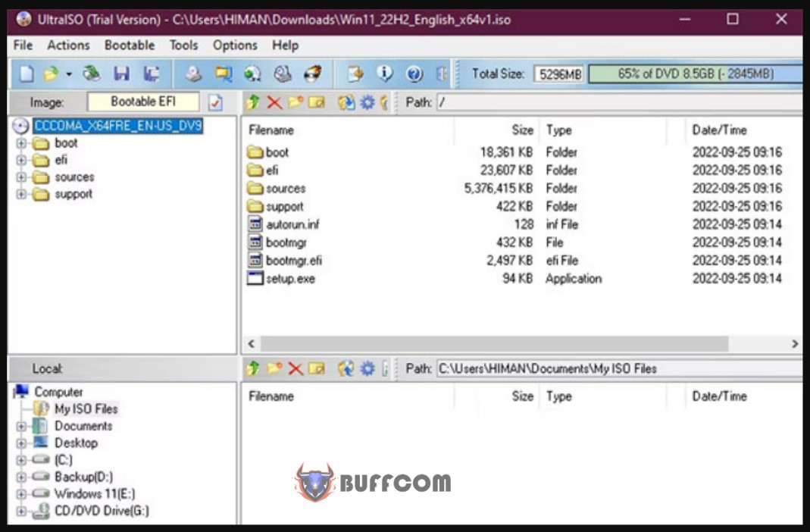Viewport: 810px width, 532px height.
Task: Click the green disc icon left of Mount drive
Action: [x=252, y=74]
